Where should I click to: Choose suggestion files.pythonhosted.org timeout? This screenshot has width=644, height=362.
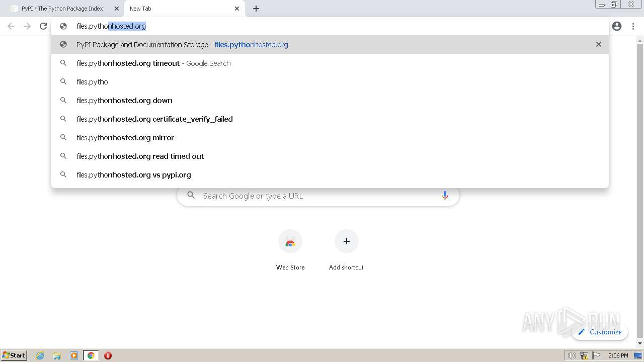pyautogui.click(x=330, y=63)
